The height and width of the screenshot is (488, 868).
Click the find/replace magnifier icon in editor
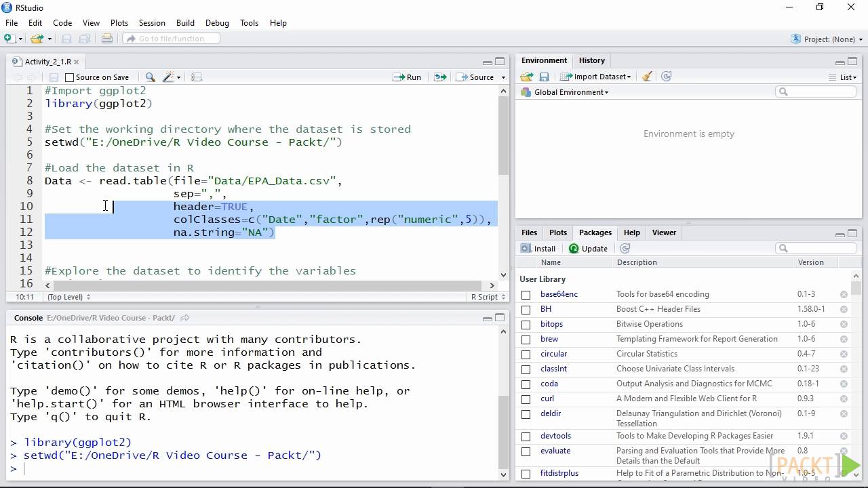(151, 77)
